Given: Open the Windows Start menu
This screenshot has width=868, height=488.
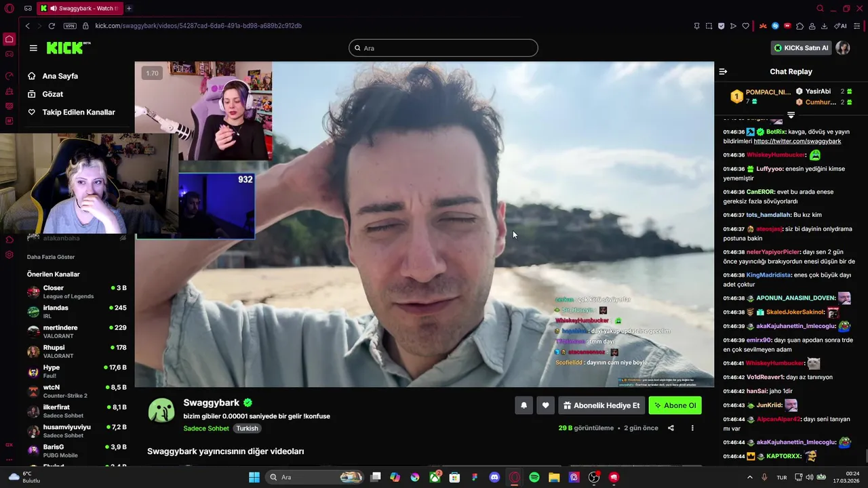Looking at the screenshot, I should coord(254,477).
